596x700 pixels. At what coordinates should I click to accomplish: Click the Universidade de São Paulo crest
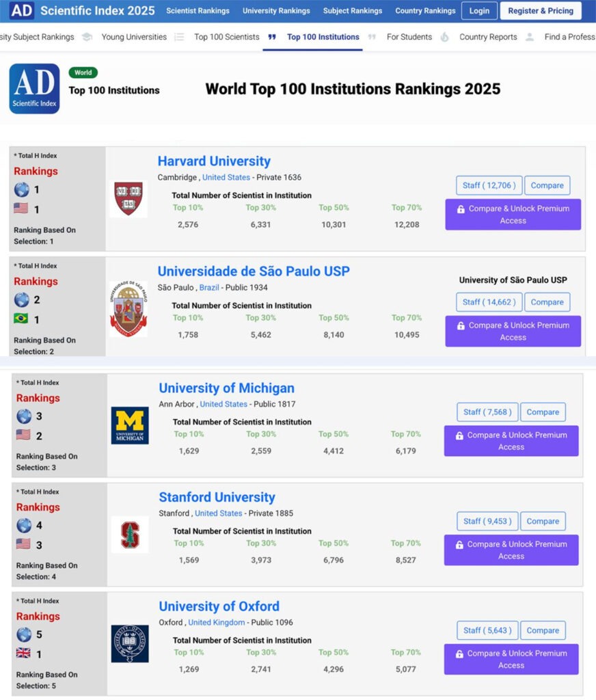coord(128,309)
